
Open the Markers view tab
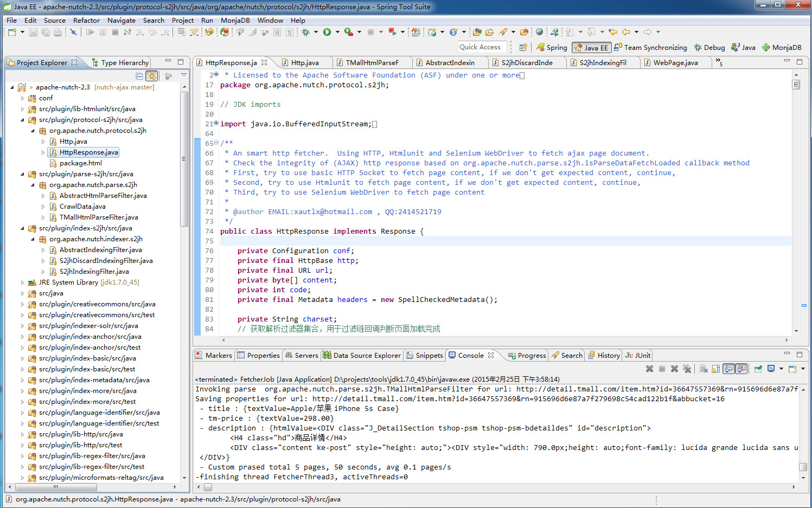(x=214, y=355)
